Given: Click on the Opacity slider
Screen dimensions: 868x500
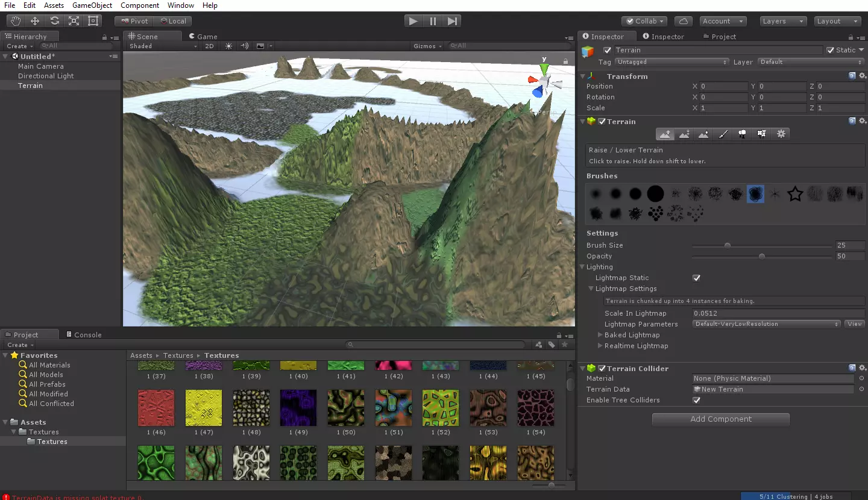Looking at the screenshot, I should (x=762, y=256).
